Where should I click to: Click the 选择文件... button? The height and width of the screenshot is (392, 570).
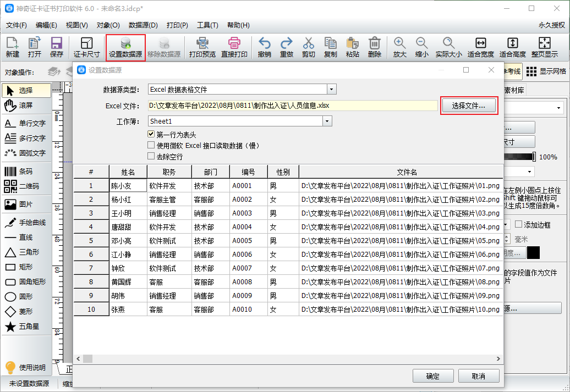coord(469,106)
